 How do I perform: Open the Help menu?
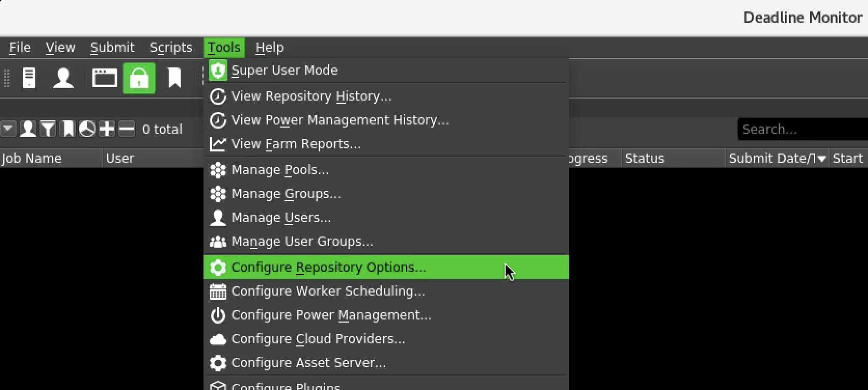(x=269, y=48)
